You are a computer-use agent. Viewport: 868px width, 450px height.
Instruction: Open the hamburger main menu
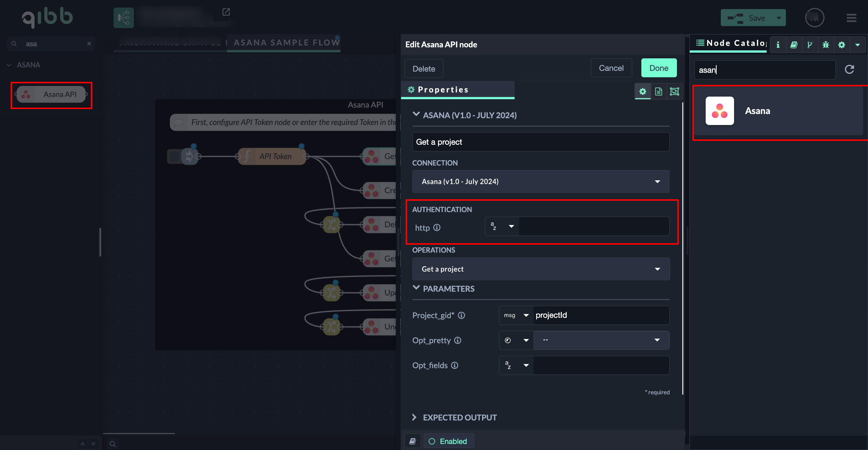click(851, 18)
